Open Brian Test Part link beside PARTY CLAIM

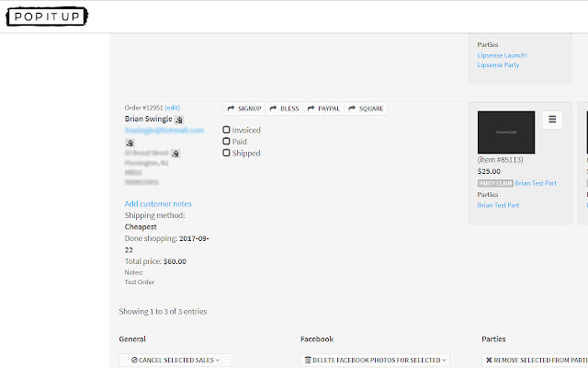tap(536, 183)
